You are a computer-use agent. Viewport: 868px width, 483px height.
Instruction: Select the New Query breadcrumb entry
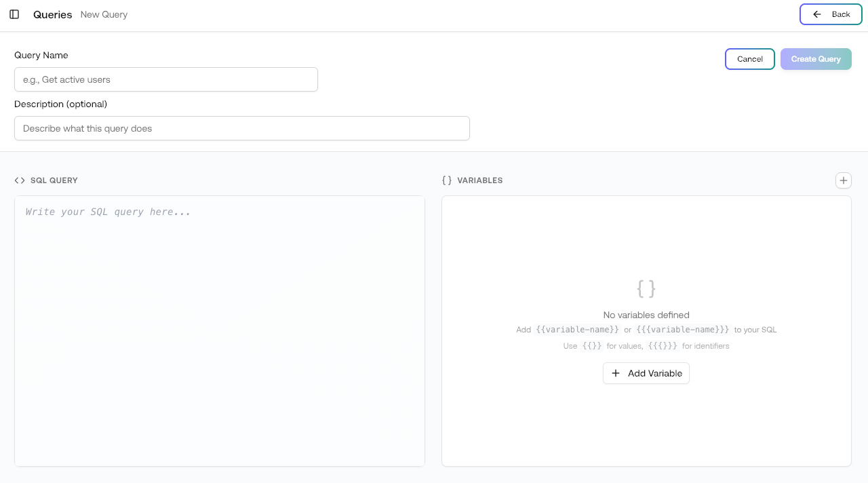pos(103,14)
